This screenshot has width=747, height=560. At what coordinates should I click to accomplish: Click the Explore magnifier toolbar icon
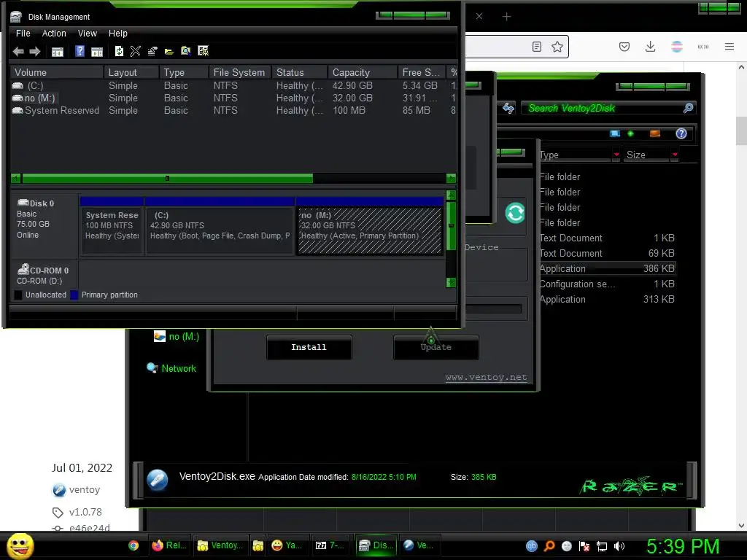186,51
